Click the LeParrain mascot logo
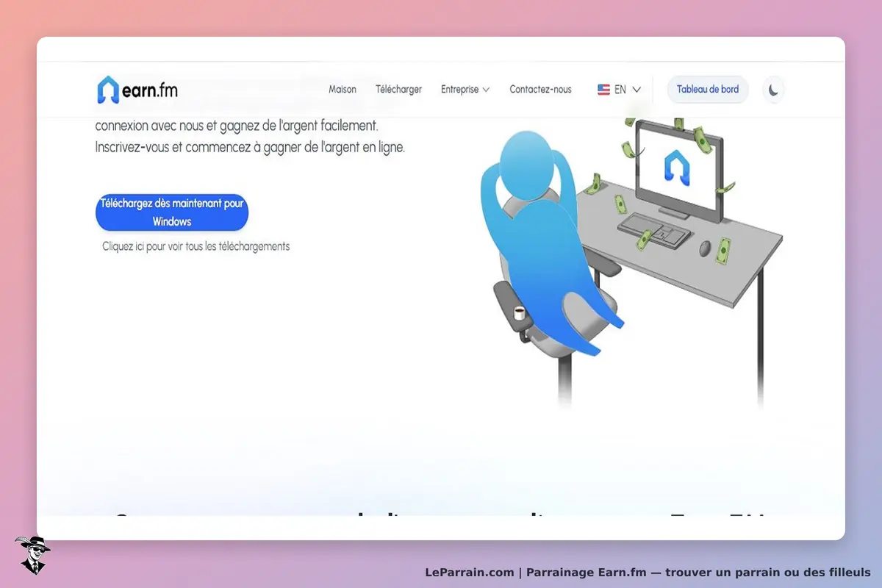 point(32,555)
